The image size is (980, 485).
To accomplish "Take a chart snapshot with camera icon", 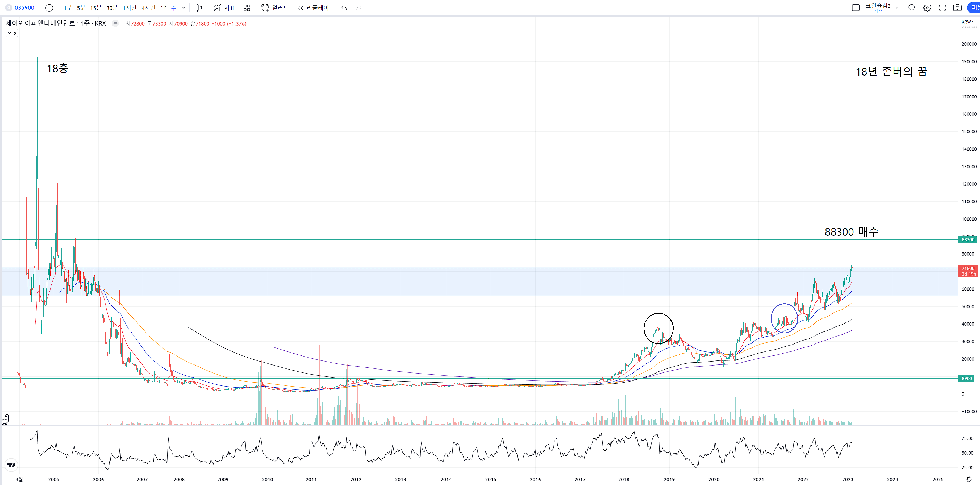I will (x=957, y=8).
